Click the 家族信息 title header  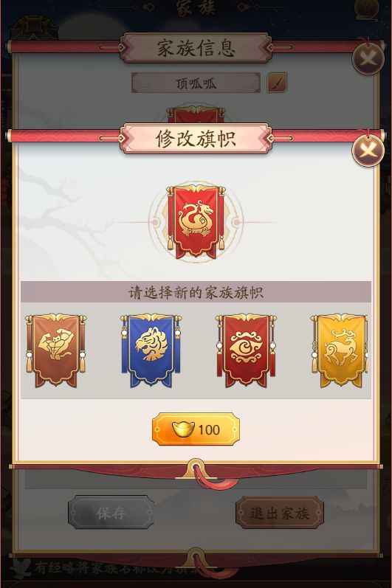coord(196,48)
